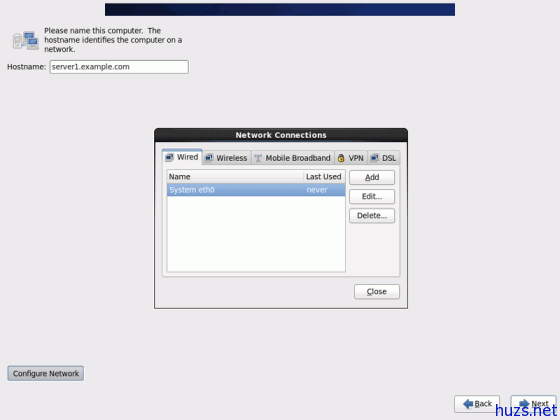Click the Wireless tab icon

209,158
